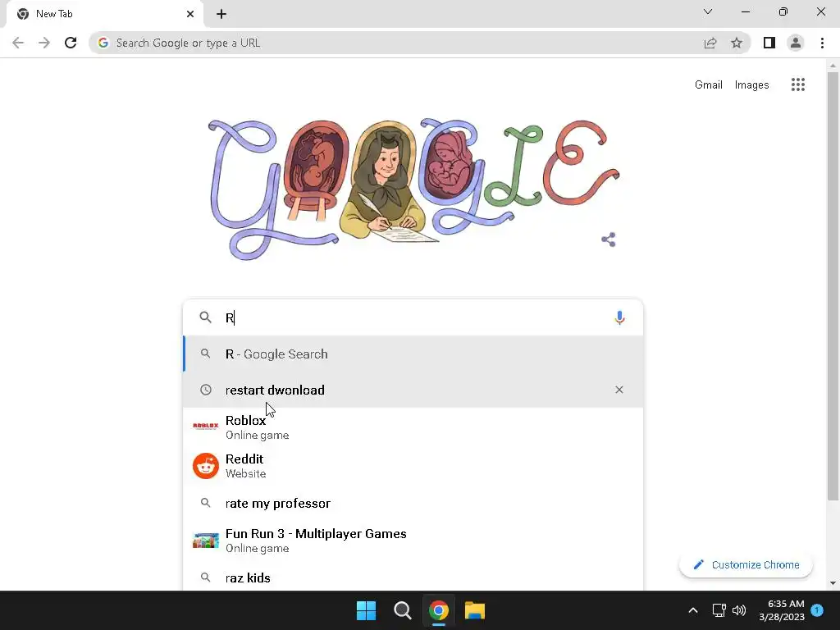Click the Reddit logo icon

[206, 466]
